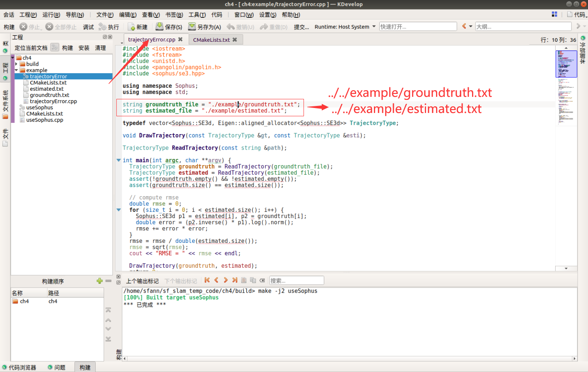Image resolution: width=588 pixels, height=372 pixels.
Task: Click the 另存为(A) Save As icon
Action: [x=192, y=26]
